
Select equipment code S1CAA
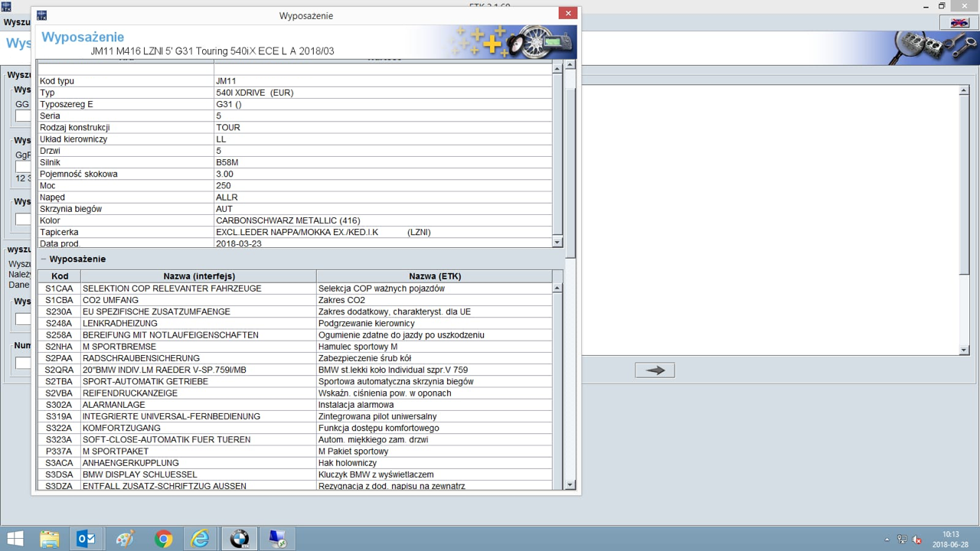59,289
